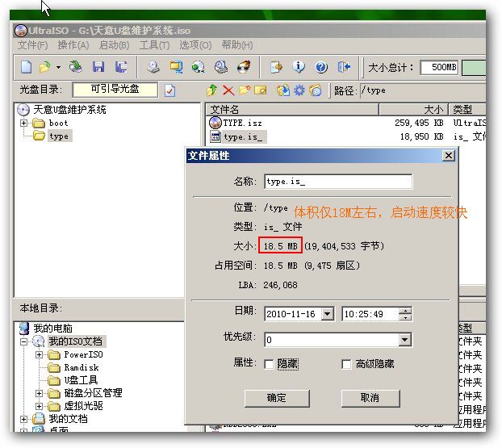This screenshot has width=502, height=448.
Task: Select the 天意U盘维护系统 root node
Action: (69, 110)
